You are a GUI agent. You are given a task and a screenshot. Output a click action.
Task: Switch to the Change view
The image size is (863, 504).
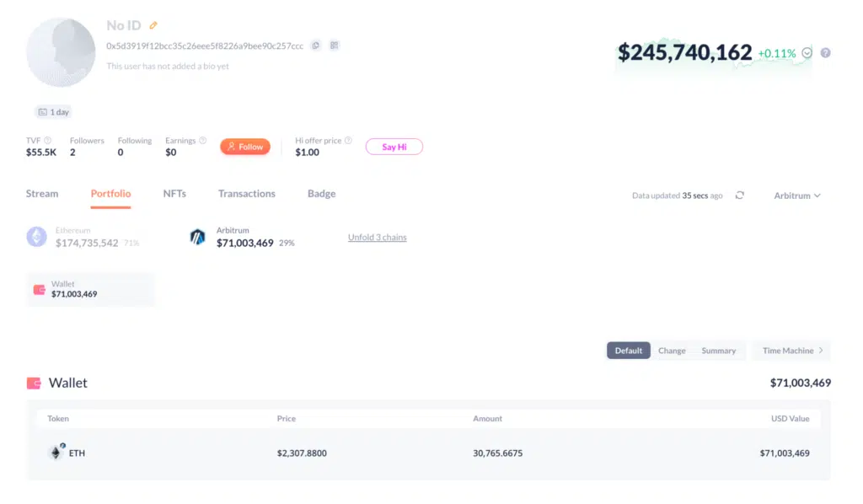(x=672, y=350)
